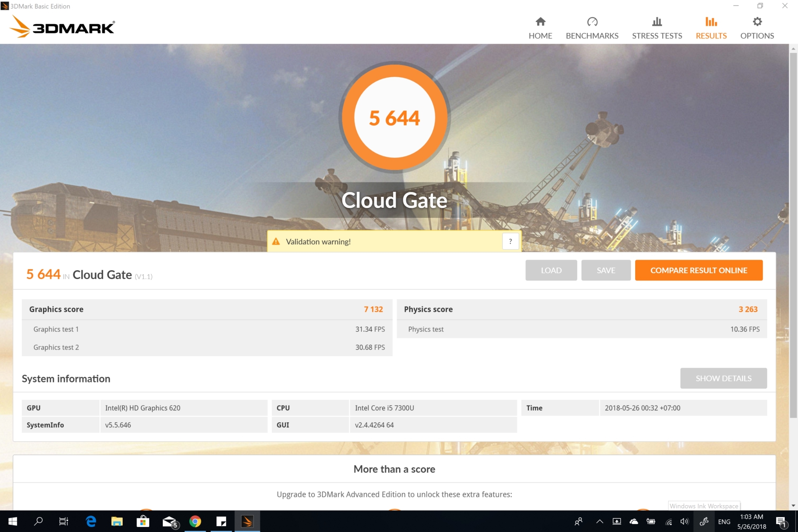Screen dimensions: 798x532
Task: Select the RESULTS tab
Action: (711, 28)
